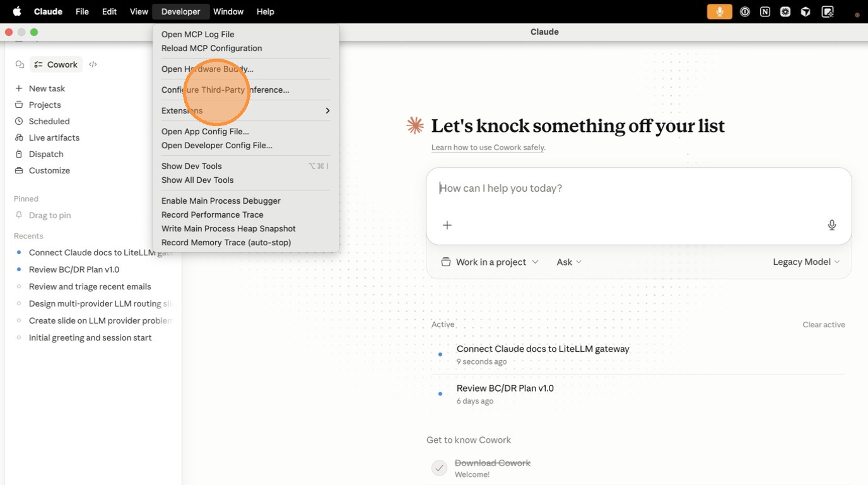868x485 pixels.
Task: Open Review and triage recent emails task
Action: (x=90, y=286)
